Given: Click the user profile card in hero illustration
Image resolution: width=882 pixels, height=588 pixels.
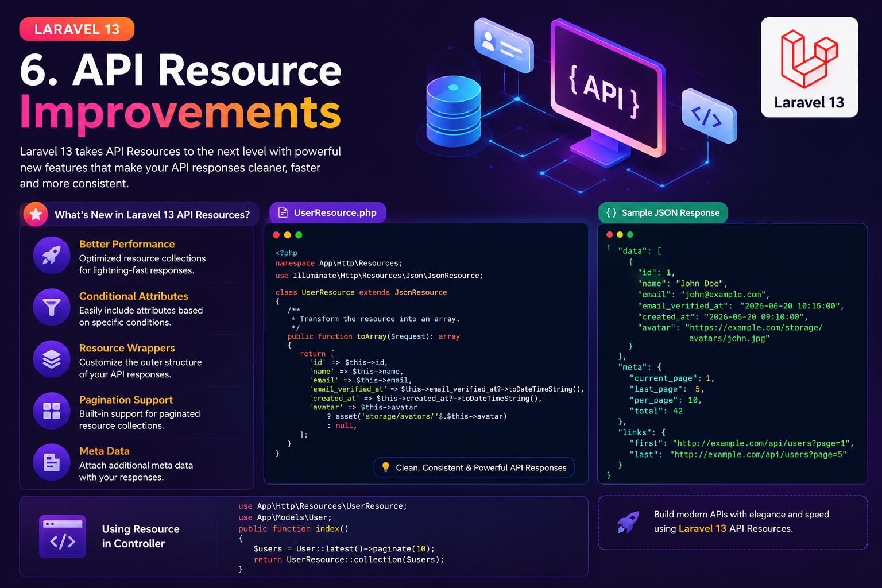Looking at the screenshot, I should coord(504,45).
